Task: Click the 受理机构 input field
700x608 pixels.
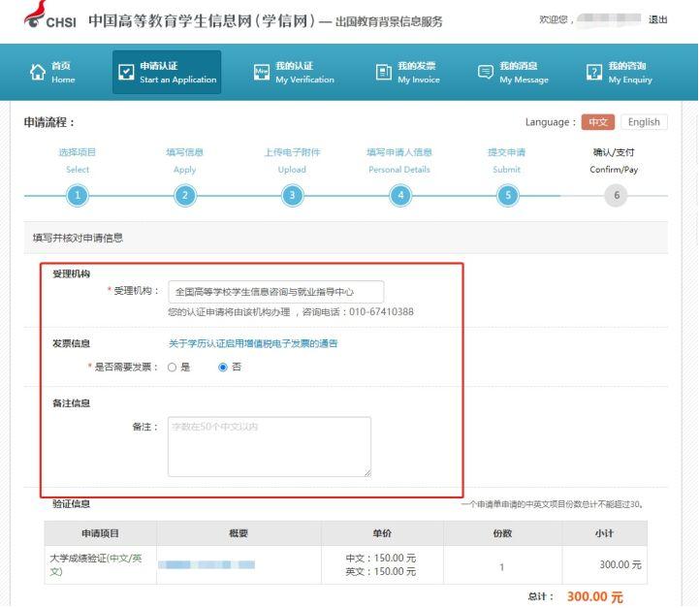Action: pyautogui.click(x=276, y=292)
